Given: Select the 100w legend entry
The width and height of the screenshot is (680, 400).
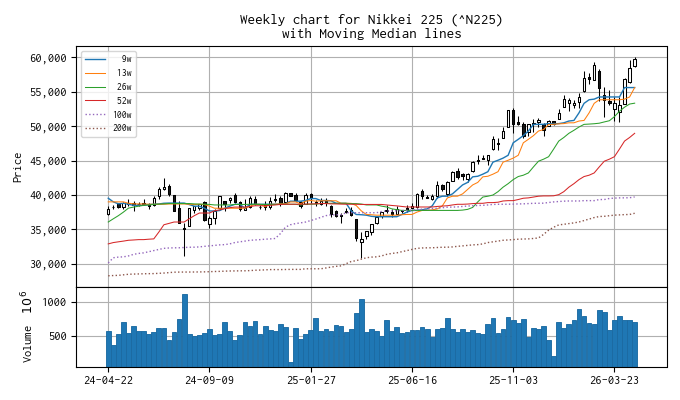Looking at the screenshot, I should coord(108,115).
